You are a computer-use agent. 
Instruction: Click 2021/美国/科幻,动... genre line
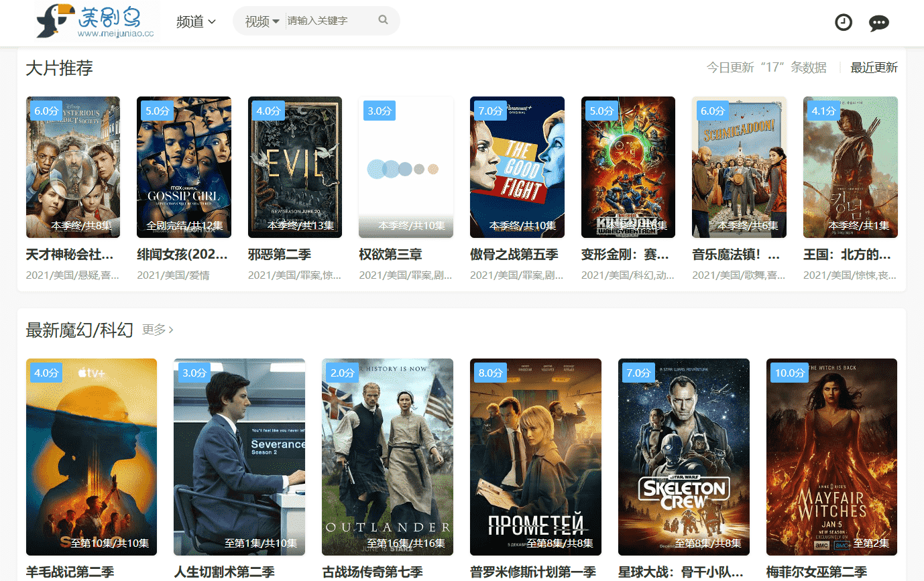point(628,275)
